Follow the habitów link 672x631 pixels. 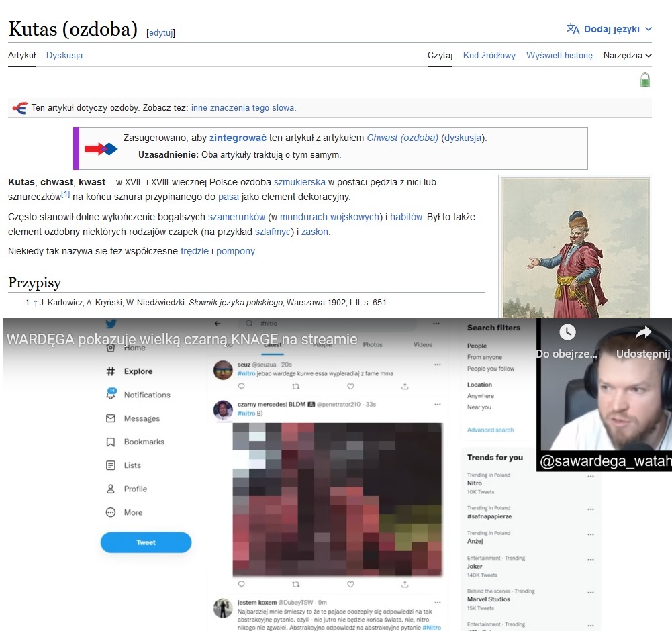pyautogui.click(x=406, y=217)
